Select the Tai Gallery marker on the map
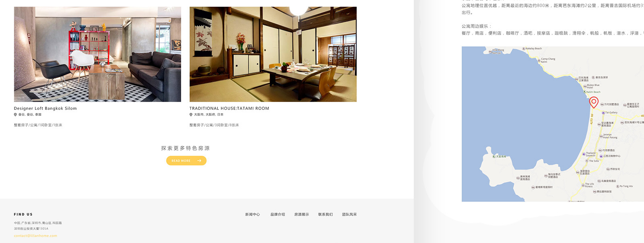Viewport: 644px width, 243px height. click(604, 113)
